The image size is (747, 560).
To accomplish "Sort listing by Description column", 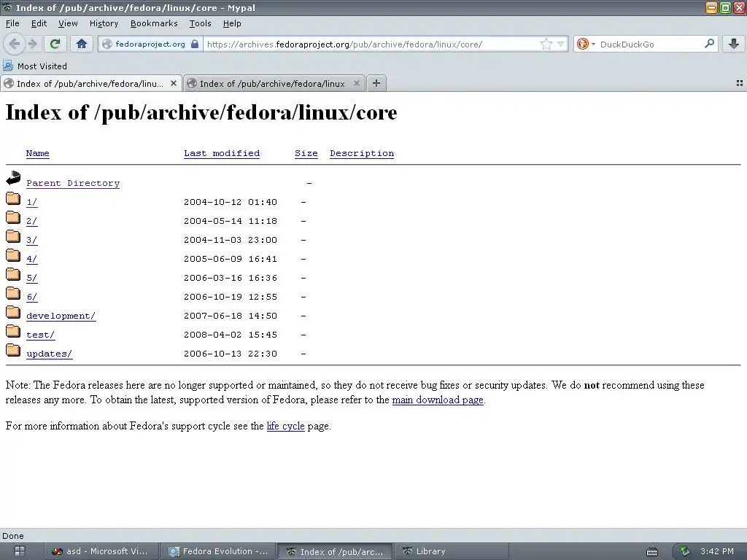I will click(x=362, y=153).
